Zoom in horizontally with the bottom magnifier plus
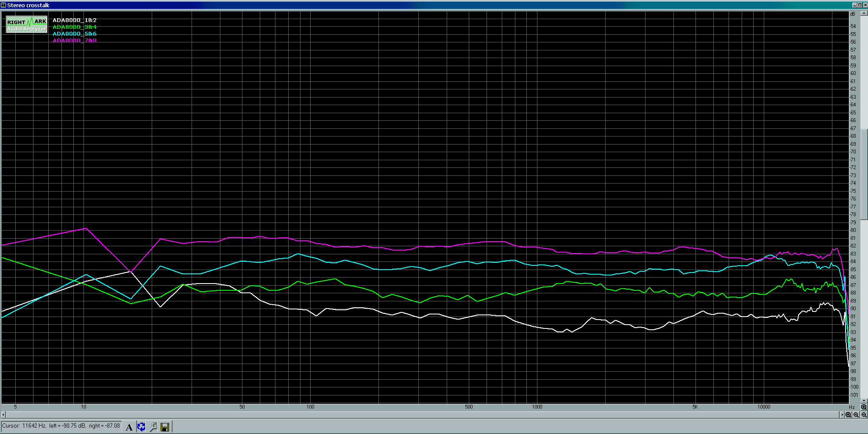Image resolution: width=868 pixels, height=434 pixels. coord(849,415)
